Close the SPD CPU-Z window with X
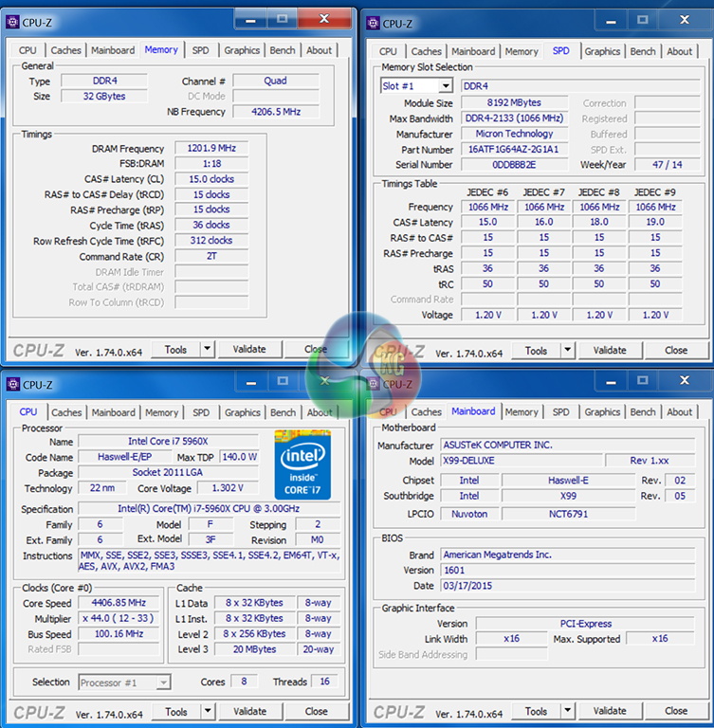This screenshot has width=714, height=728. 685,20
